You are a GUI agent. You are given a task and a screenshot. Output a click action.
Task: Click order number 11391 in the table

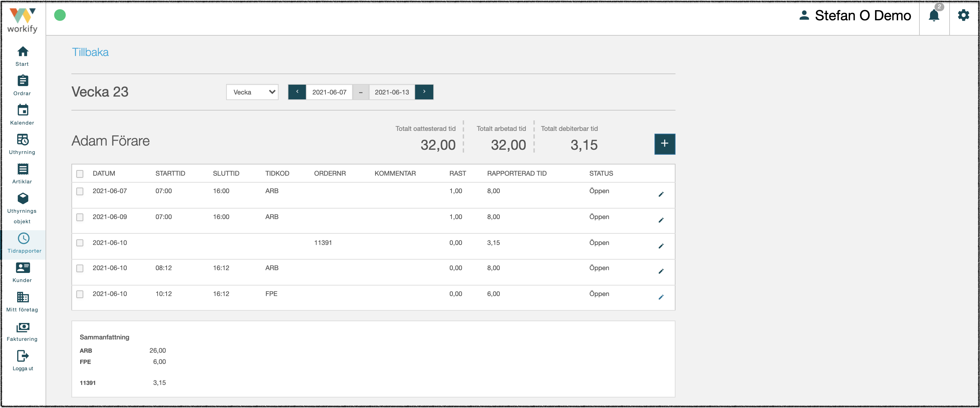(323, 242)
